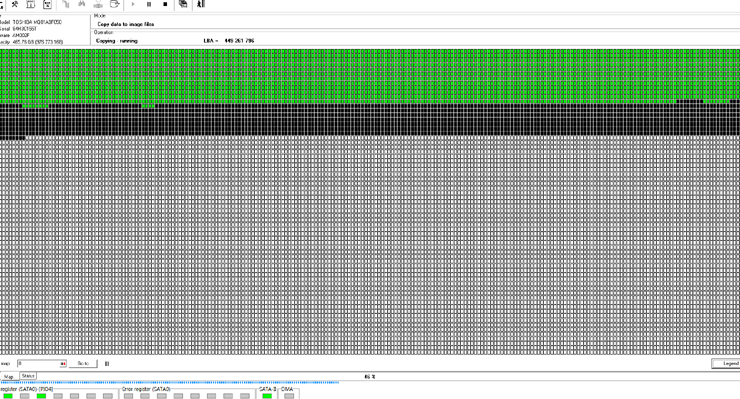Click the small pause icon beside Go to
The image size is (740, 399).
[107, 364]
